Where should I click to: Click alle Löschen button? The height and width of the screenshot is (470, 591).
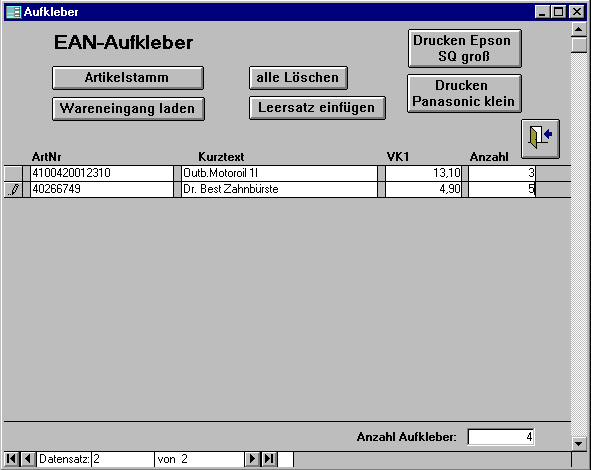pos(298,78)
